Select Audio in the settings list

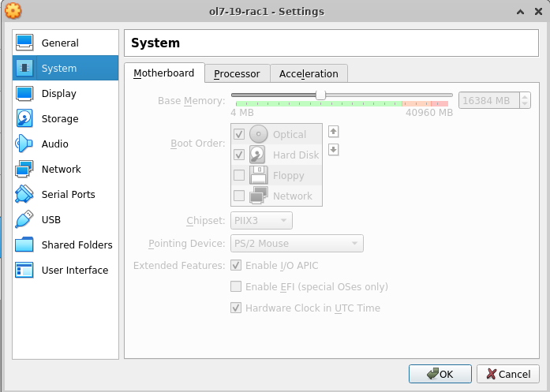[65, 144]
